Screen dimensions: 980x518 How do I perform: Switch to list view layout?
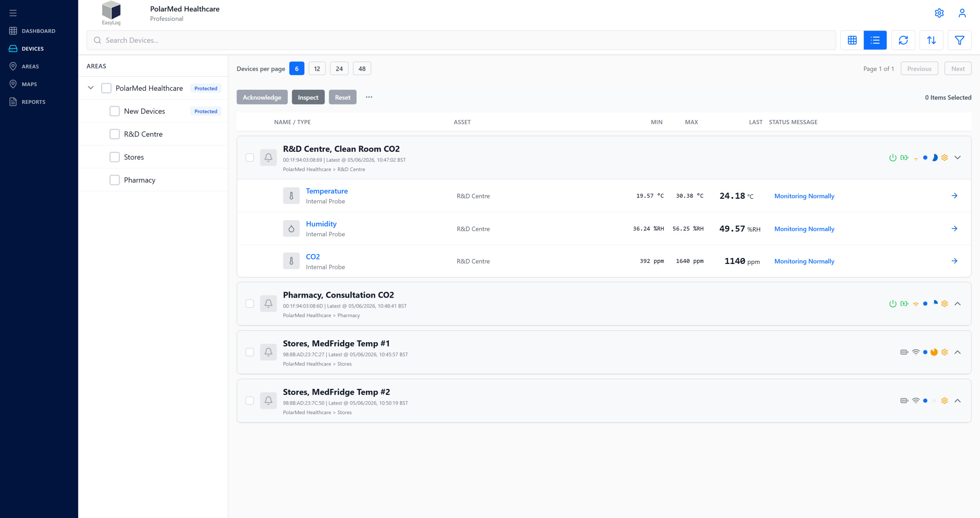pyautogui.click(x=875, y=40)
